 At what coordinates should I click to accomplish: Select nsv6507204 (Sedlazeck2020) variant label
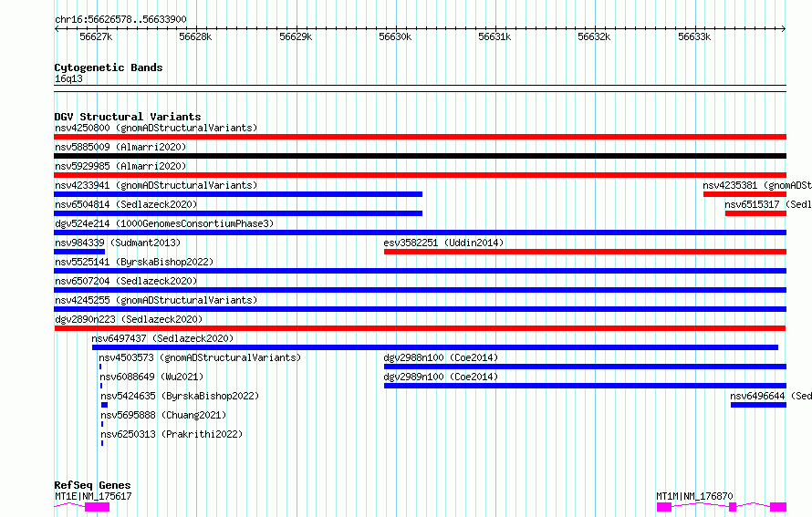pos(126,281)
